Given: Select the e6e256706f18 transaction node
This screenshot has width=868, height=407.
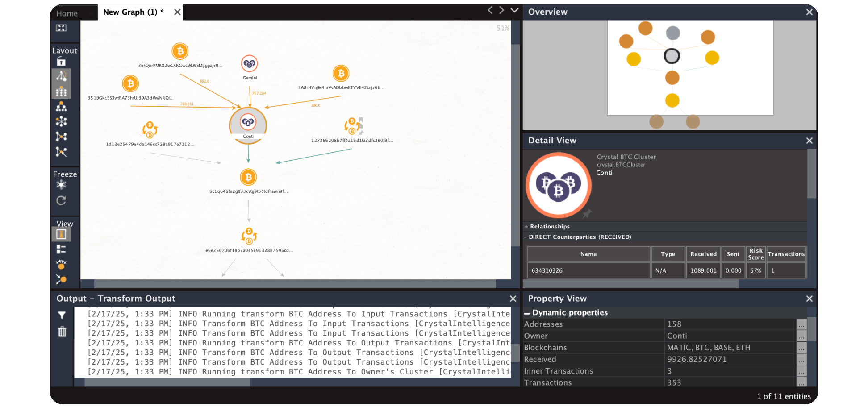Looking at the screenshot, I should click(249, 236).
